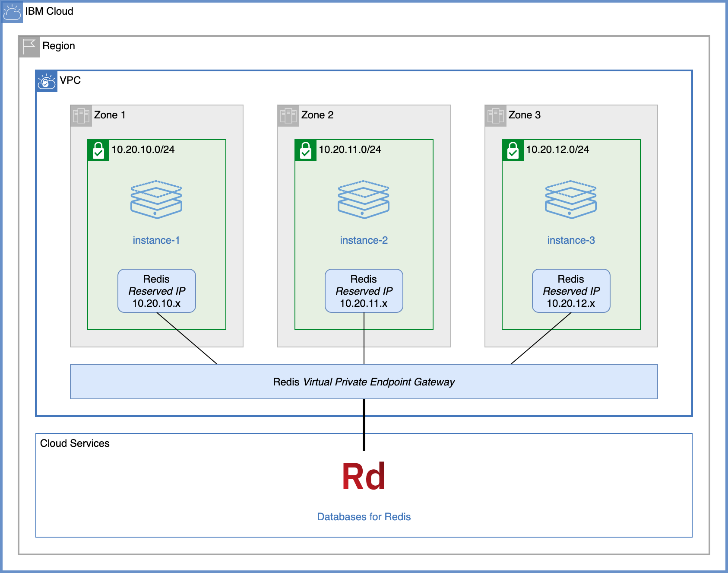Select the Zone 3 label

pyautogui.click(x=525, y=115)
